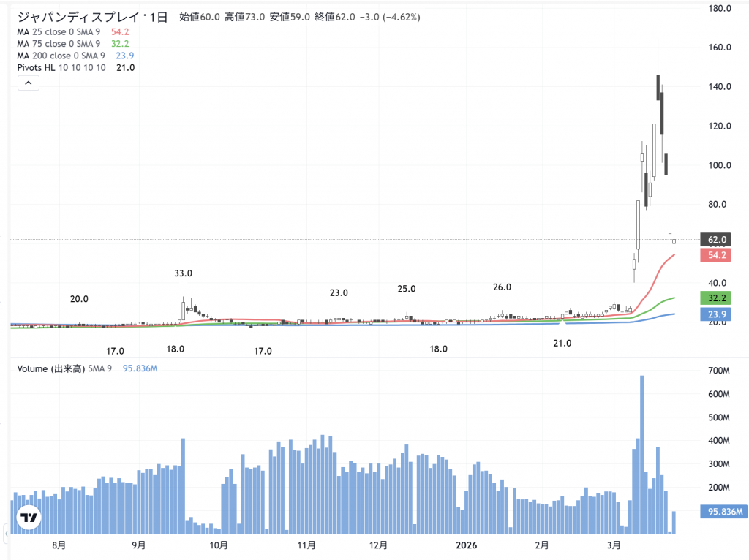Click the 21.0 pivot low label on chart
749x560 pixels.
[562, 343]
